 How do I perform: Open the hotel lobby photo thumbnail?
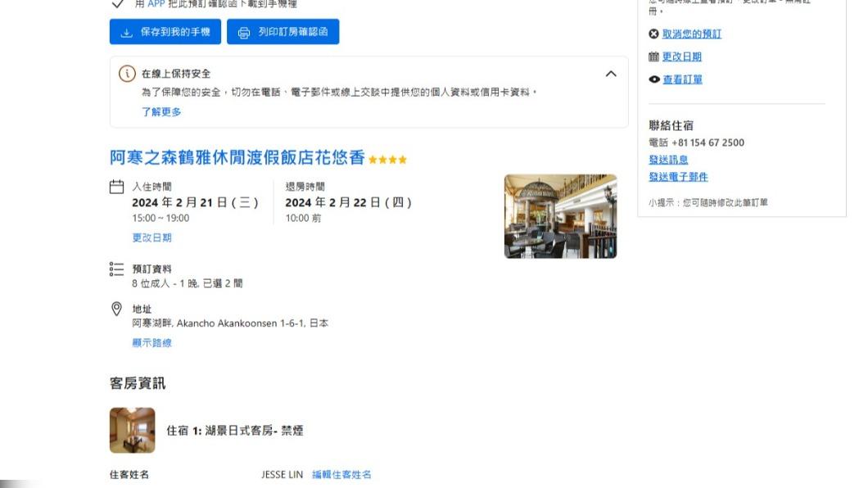tap(560, 216)
